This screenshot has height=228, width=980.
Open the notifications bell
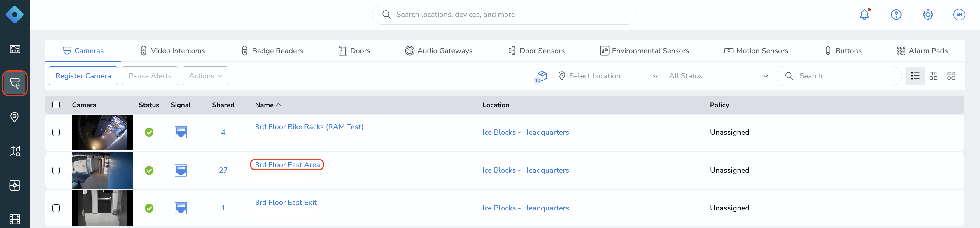click(x=864, y=15)
